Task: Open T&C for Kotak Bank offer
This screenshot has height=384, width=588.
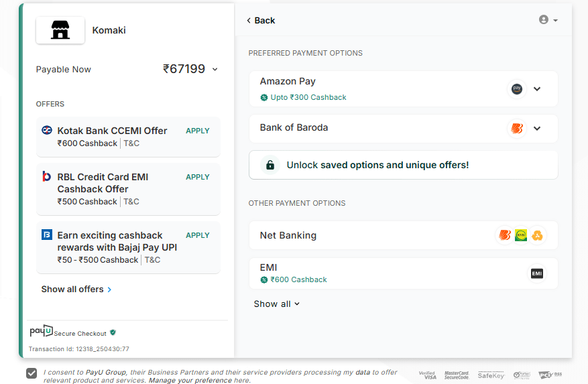Action: pos(131,143)
